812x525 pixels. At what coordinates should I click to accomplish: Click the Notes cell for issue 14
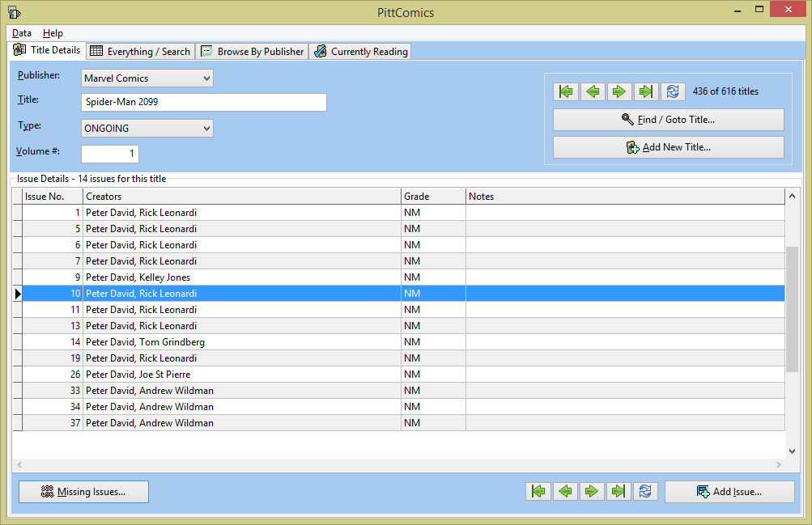click(x=626, y=342)
